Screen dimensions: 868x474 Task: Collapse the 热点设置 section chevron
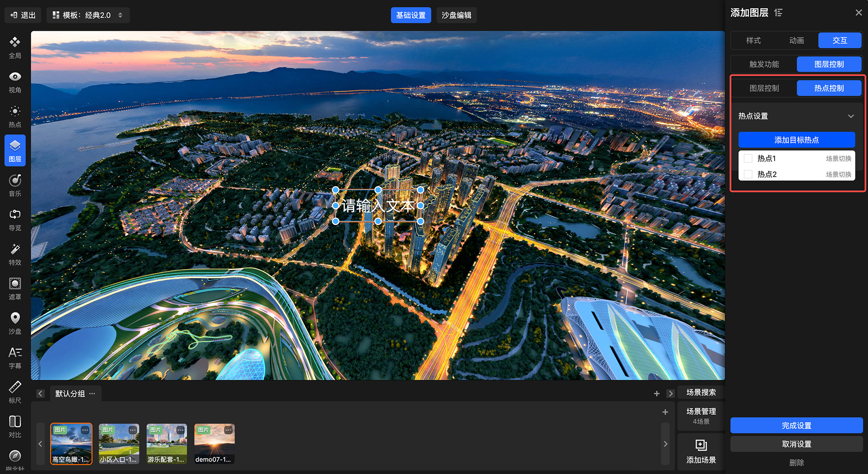point(851,116)
